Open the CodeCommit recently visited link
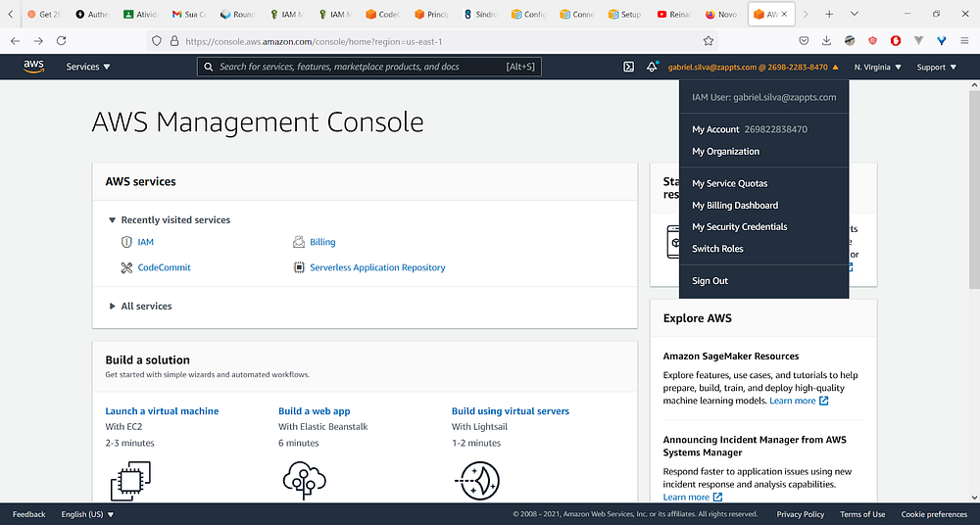Image resolution: width=980 pixels, height=525 pixels. (164, 267)
